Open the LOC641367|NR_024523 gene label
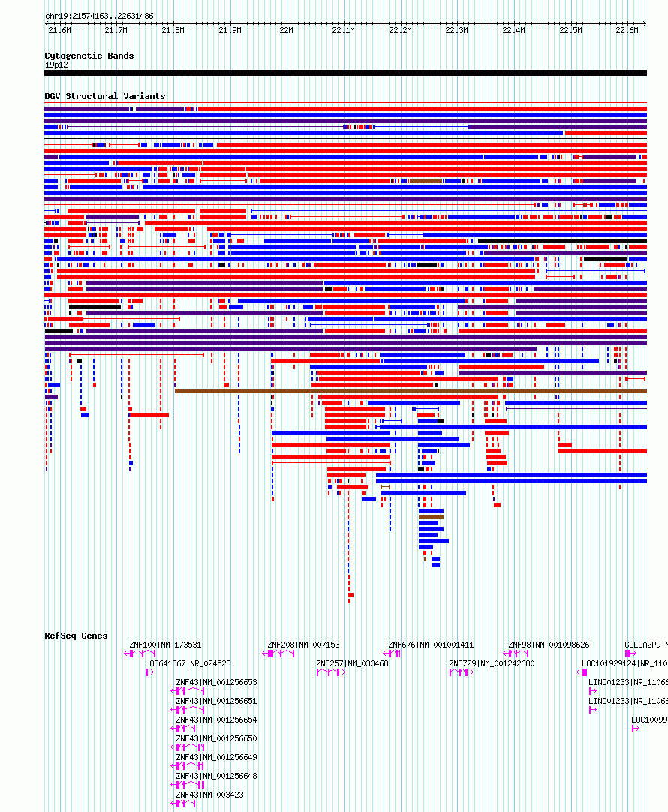This screenshot has height=812, width=668. click(x=188, y=663)
